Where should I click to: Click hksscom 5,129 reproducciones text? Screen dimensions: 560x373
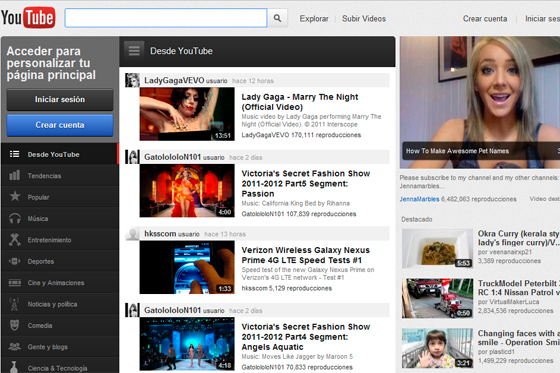(286, 288)
